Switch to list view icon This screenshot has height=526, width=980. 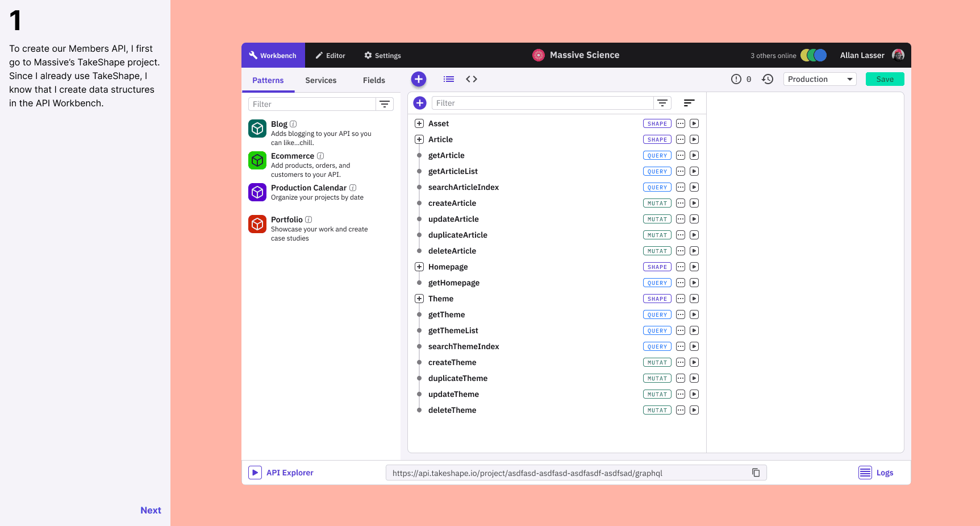[x=449, y=79]
